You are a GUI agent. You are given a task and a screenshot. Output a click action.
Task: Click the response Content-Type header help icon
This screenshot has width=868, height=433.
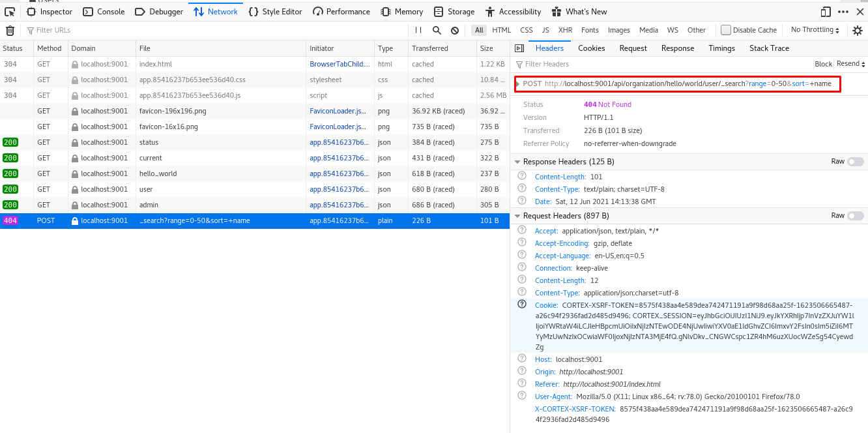click(521, 189)
